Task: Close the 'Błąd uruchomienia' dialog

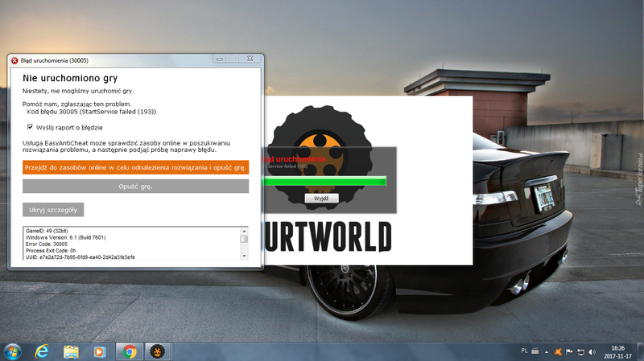Action: [250, 59]
